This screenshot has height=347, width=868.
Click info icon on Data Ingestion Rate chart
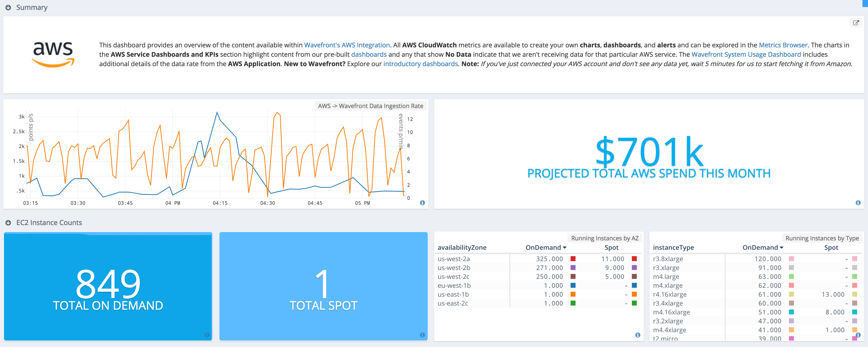click(x=422, y=203)
